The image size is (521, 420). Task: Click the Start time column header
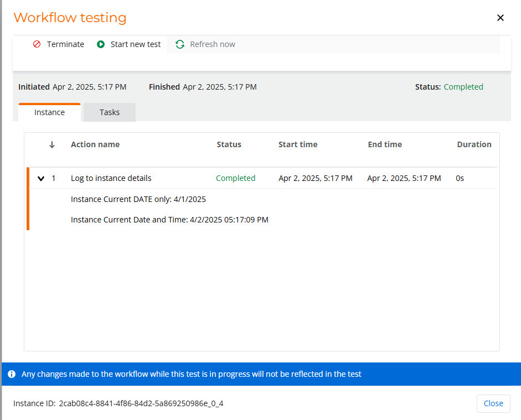298,144
